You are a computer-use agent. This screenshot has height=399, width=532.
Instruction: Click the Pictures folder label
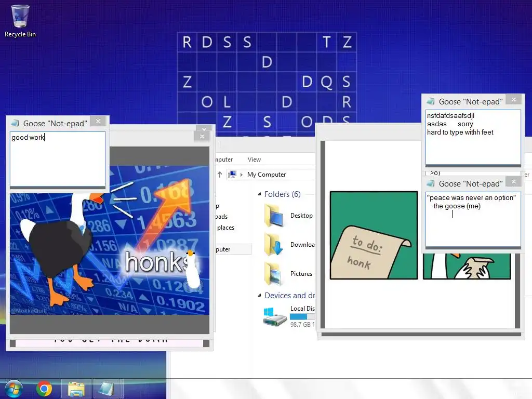(x=301, y=273)
